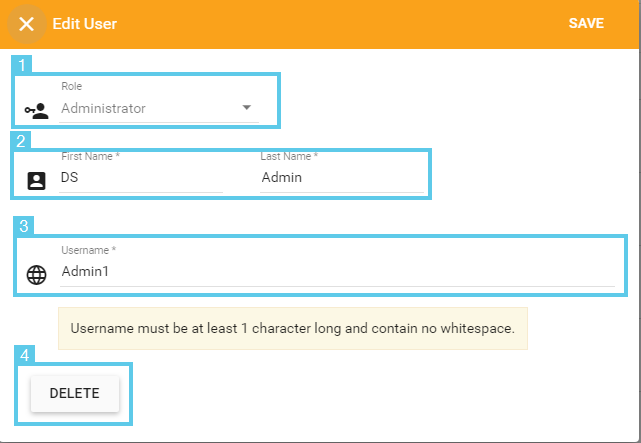Click the Role field label
This screenshot has height=443, width=641.
72,86
